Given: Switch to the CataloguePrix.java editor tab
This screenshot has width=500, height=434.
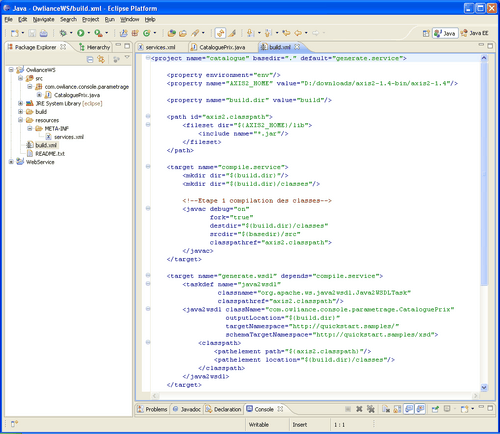Looking at the screenshot, I should pyautogui.click(x=222, y=47).
